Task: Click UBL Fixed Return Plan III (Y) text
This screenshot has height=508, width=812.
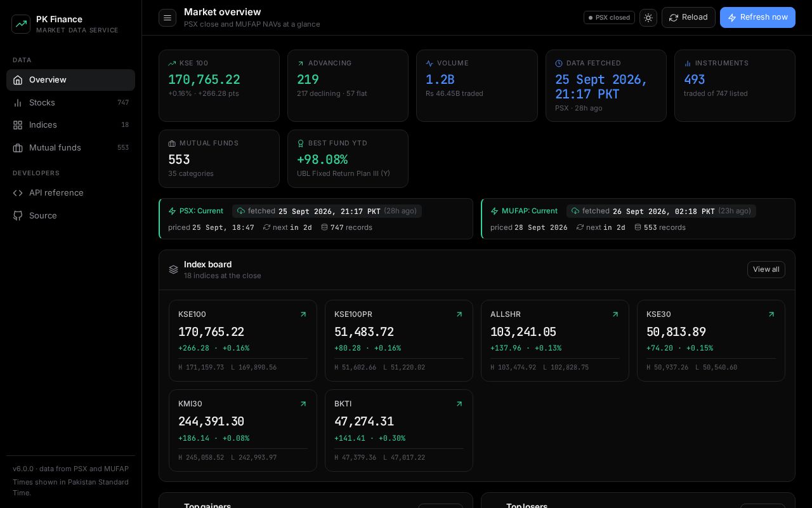Action: (x=343, y=174)
